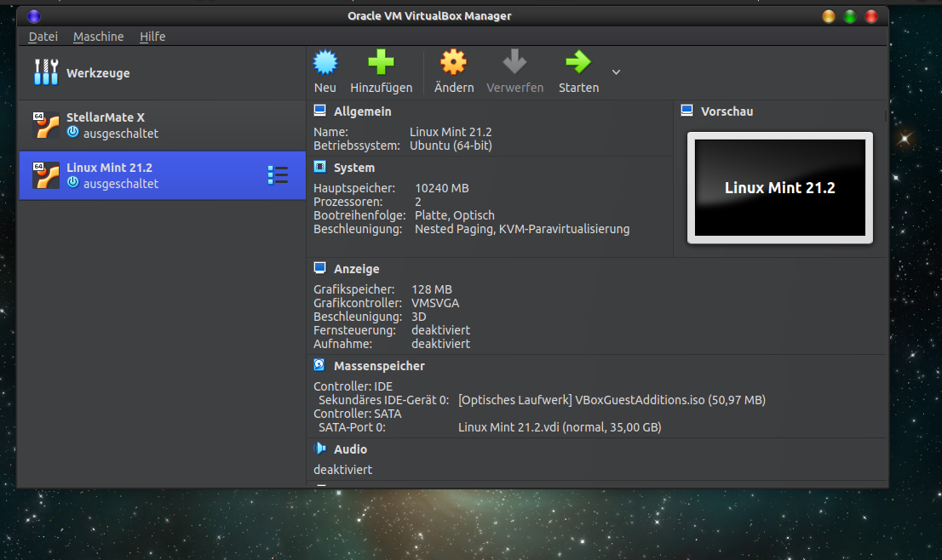
Task: Open the Audio section header
Action: [x=350, y=449]
